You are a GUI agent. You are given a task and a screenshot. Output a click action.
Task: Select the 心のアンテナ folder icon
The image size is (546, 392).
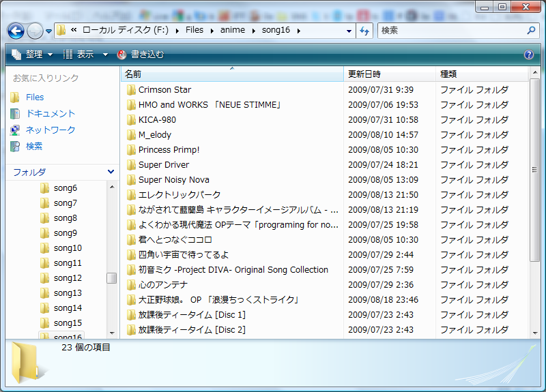tap(131, 284)
